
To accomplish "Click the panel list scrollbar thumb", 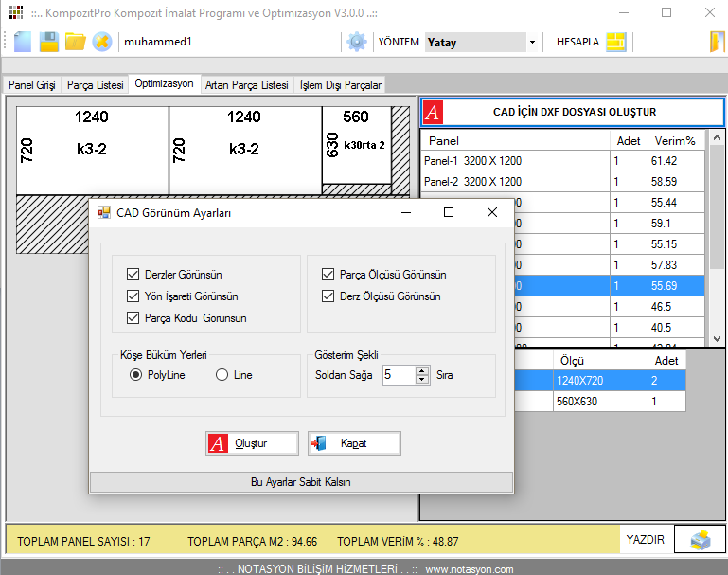I will pyautogui.click(x=717, y=207).
